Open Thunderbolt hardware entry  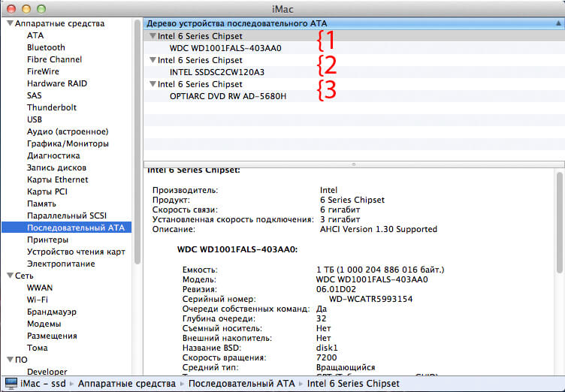pyautogui.click(x=52, y=107)
